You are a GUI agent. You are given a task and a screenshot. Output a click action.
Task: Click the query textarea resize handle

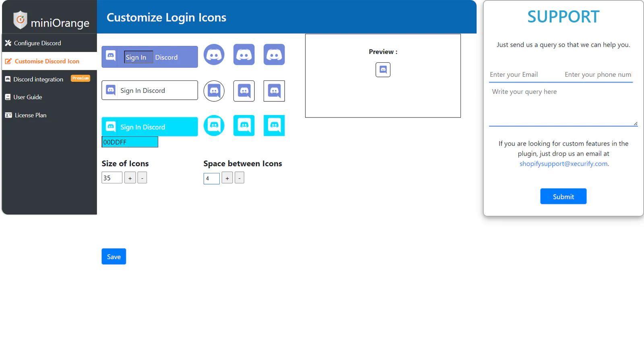636,123
